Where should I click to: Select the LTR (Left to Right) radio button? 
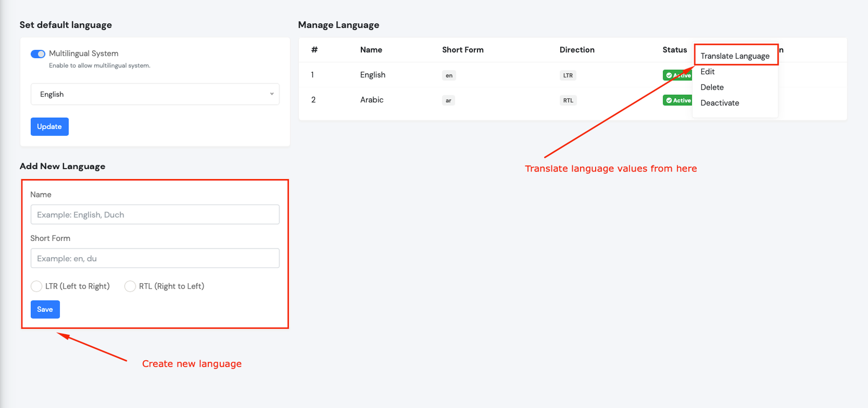pyautogui.click(x=36, y=286)
